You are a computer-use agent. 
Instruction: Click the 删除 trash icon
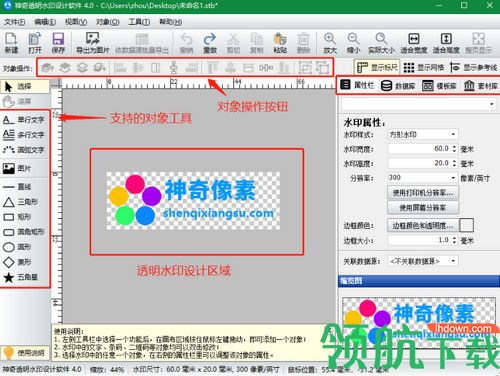tap(303, 43)
